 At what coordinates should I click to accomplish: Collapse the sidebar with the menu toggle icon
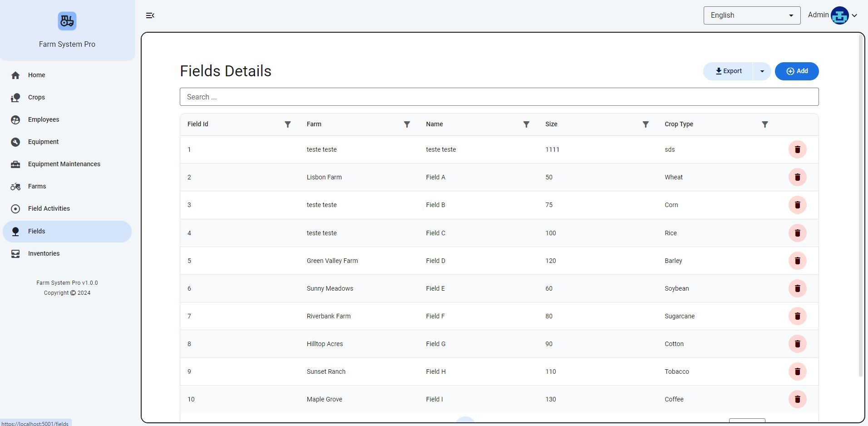tap(150, 15)
